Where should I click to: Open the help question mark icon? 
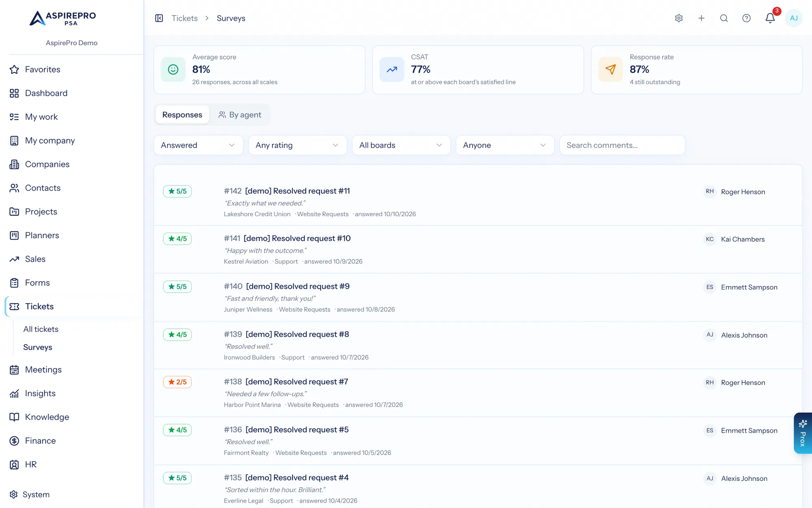(746, 18)
